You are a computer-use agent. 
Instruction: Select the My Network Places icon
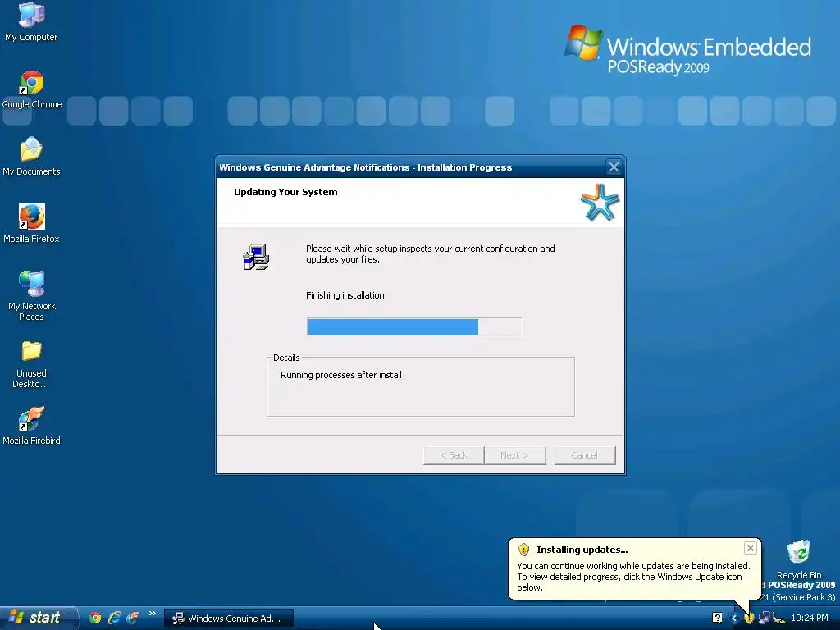pos(32,296)
